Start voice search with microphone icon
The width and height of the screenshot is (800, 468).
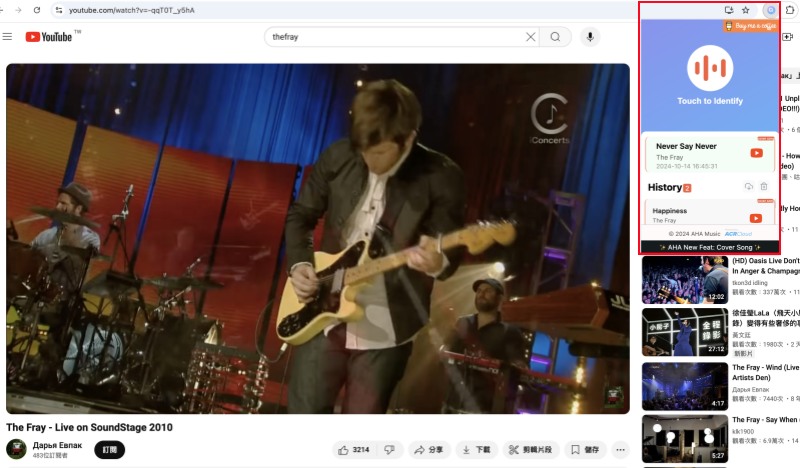590,37
